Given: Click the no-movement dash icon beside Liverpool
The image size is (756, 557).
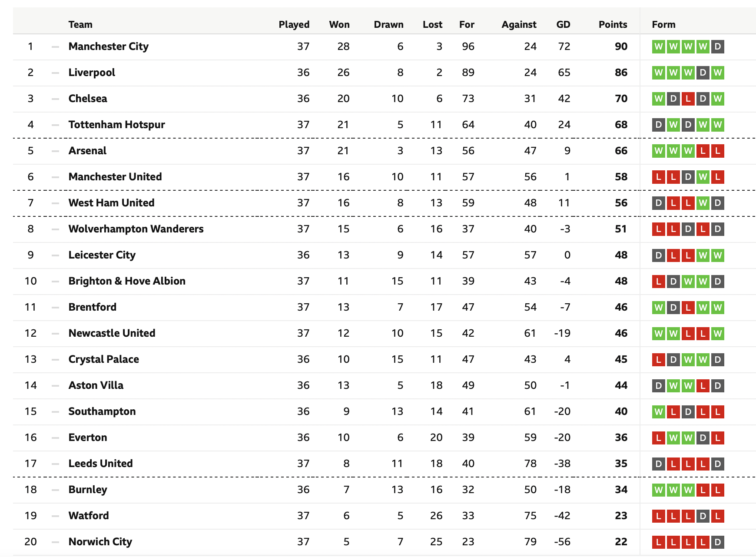Looking at the screenshot, I should pyautogui.click(x=55, y=73).
